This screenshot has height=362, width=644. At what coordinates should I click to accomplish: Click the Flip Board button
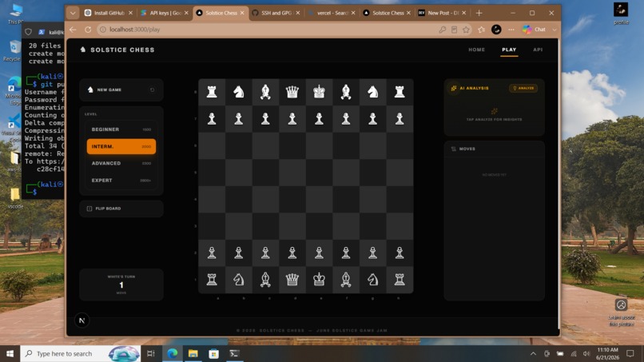coord(121,209)
